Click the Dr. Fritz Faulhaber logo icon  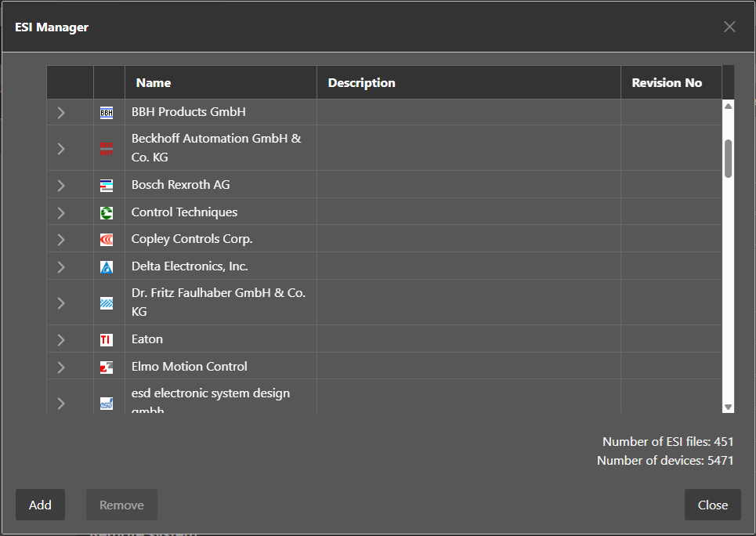click(107, 303)
